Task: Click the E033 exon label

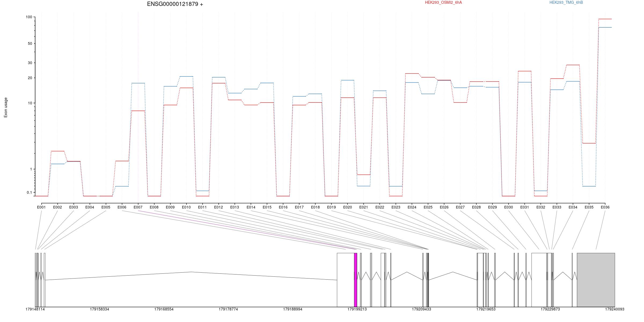Action: (557, 207)
